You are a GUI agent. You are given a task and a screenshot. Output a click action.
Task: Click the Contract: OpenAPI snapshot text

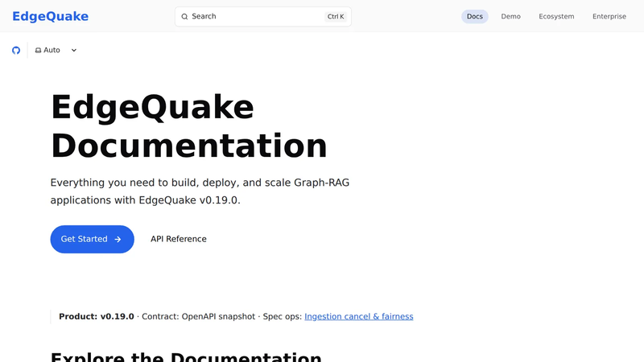[198, 316]
